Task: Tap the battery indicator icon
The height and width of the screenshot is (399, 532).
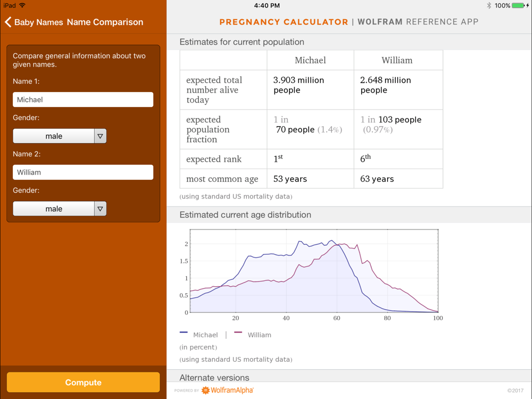Action: coord(518,5)
